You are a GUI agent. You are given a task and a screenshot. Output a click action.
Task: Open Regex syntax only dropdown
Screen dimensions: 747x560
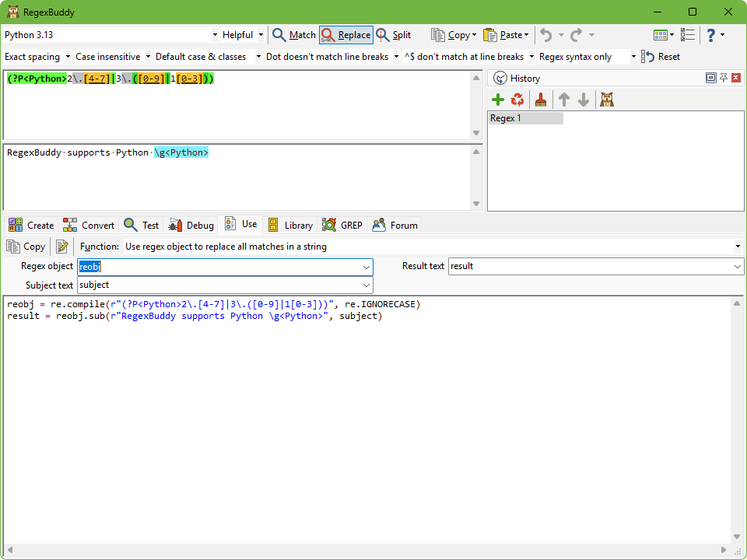coord(633,57)
